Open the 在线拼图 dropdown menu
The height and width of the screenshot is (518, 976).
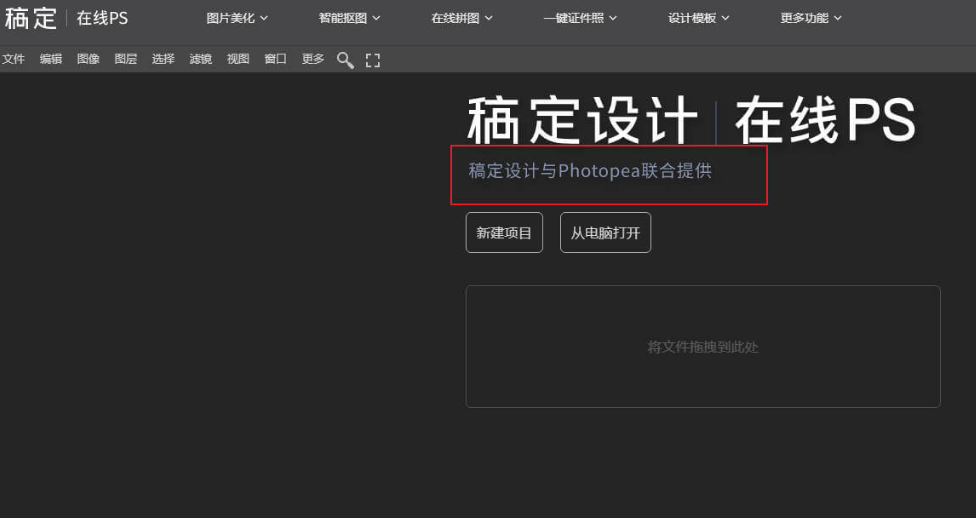click(462, 18)
